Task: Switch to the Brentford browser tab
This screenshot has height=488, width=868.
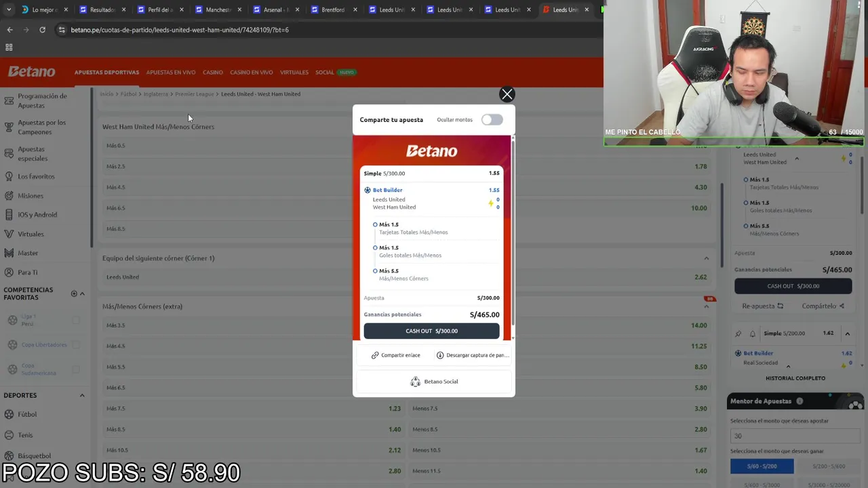Action: (333, 9)
